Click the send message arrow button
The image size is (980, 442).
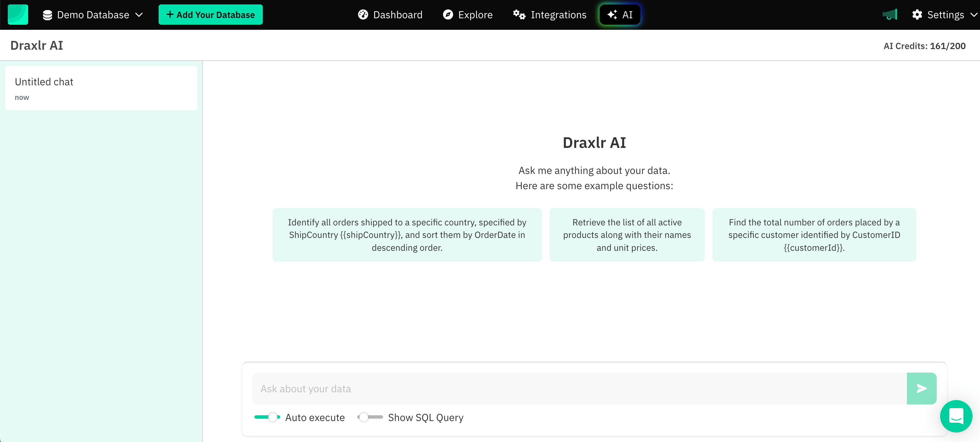click(921, 388)
